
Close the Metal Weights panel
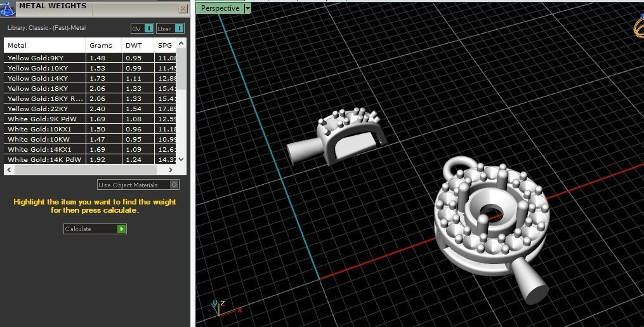coord(183,9)
